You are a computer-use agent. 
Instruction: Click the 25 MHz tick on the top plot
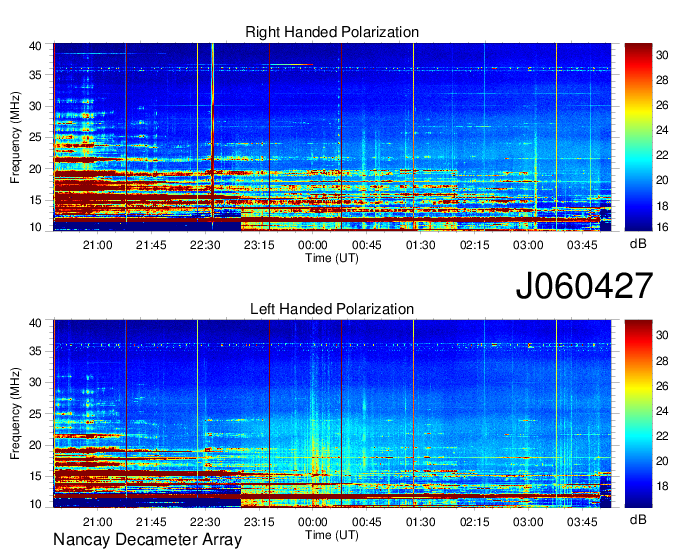[36, 137]
